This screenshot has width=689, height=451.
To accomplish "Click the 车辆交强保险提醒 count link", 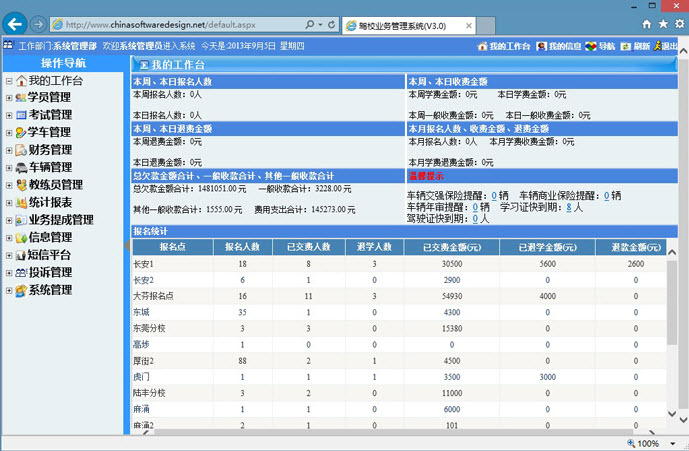I will [494, 196].
